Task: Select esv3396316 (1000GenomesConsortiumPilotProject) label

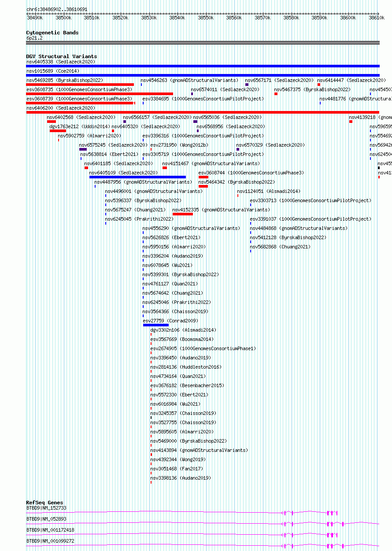Action: pyautogui.click(x=203, y=136)
